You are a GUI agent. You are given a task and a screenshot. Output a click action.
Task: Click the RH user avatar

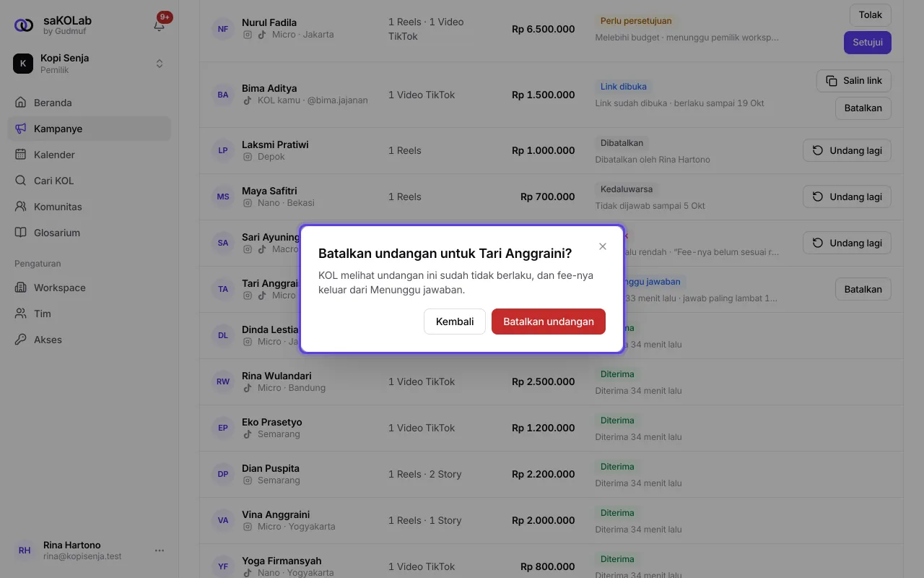(x=25, y=551)
